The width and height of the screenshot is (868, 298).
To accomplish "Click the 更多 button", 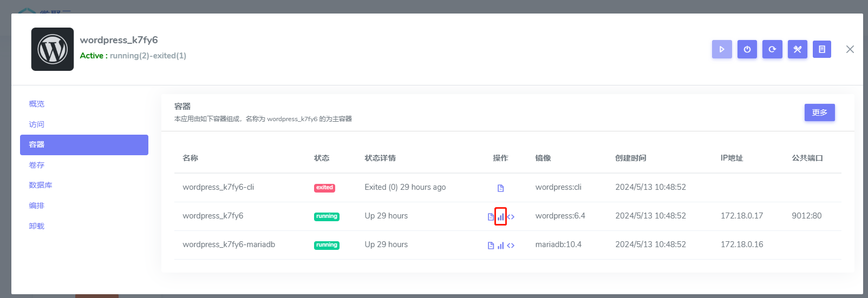I will pyautogui.click(x=819, y=112).
